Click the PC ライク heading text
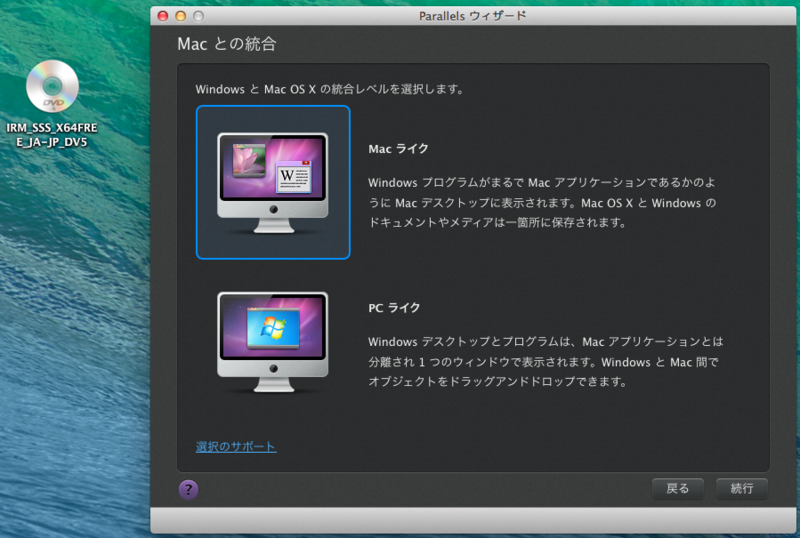The image size is (800, 538). 394,308
